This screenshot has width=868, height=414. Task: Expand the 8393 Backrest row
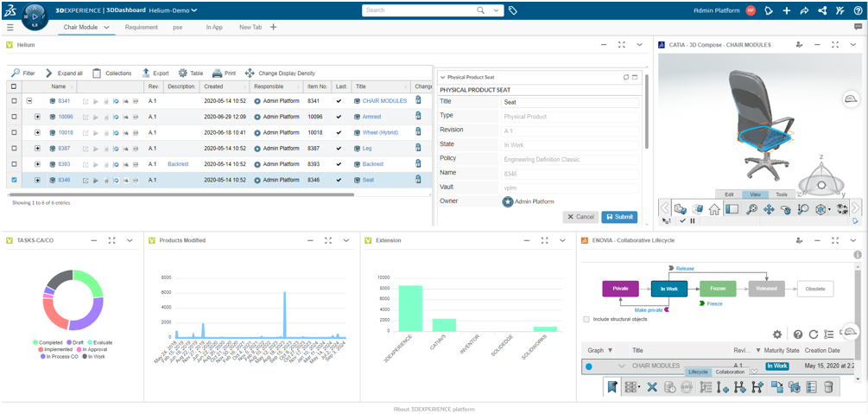click(37, 164)
